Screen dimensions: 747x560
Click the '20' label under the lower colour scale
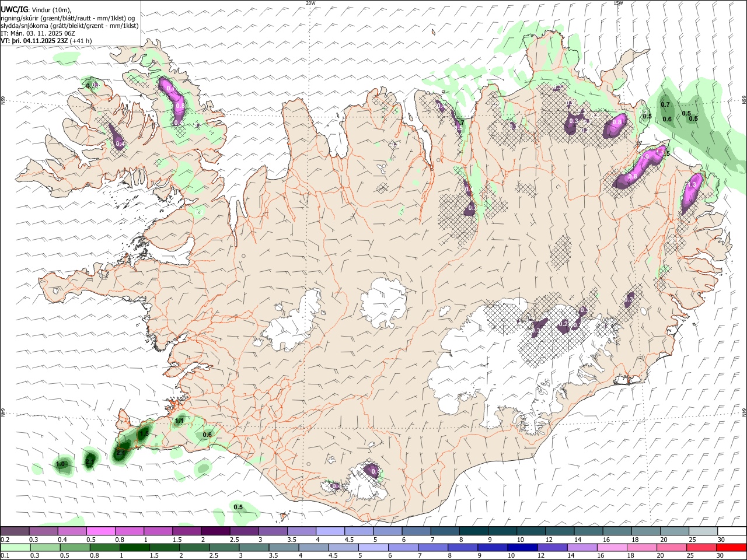pyautogui.click(x=660, y=556)
